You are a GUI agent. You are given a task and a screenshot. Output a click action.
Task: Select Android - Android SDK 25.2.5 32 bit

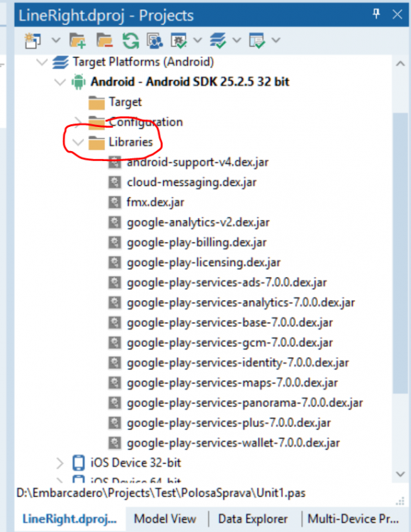pyautogui.click(x=190, y=82)
